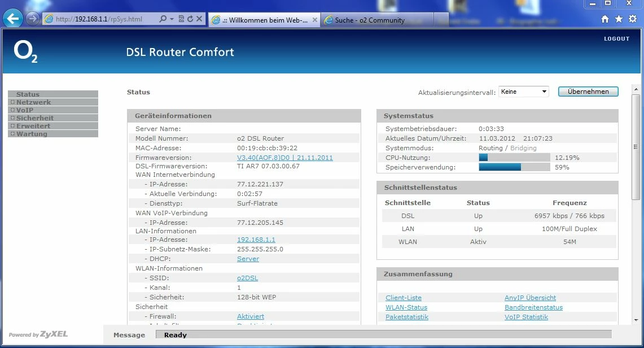Click the vertical scrollbar thumb
644x348 pixels.
coord(636,147)
